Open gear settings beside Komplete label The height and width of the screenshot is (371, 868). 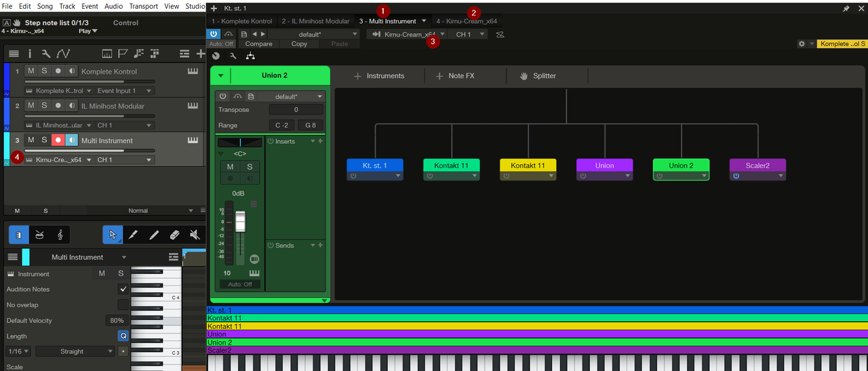click(802, 43)
